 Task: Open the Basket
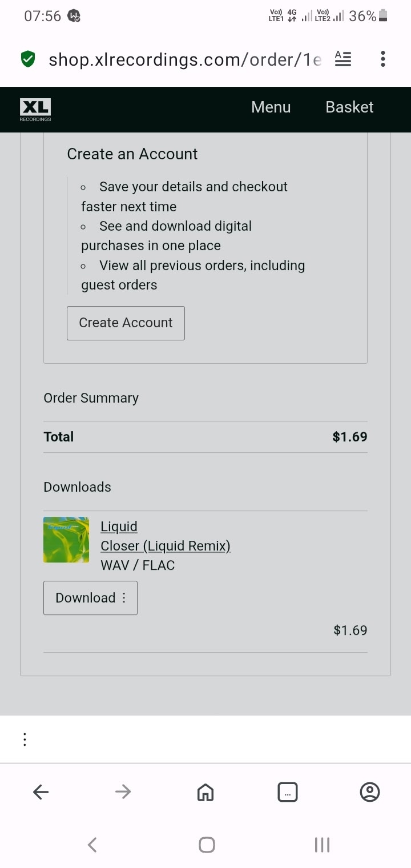(349, 107)
